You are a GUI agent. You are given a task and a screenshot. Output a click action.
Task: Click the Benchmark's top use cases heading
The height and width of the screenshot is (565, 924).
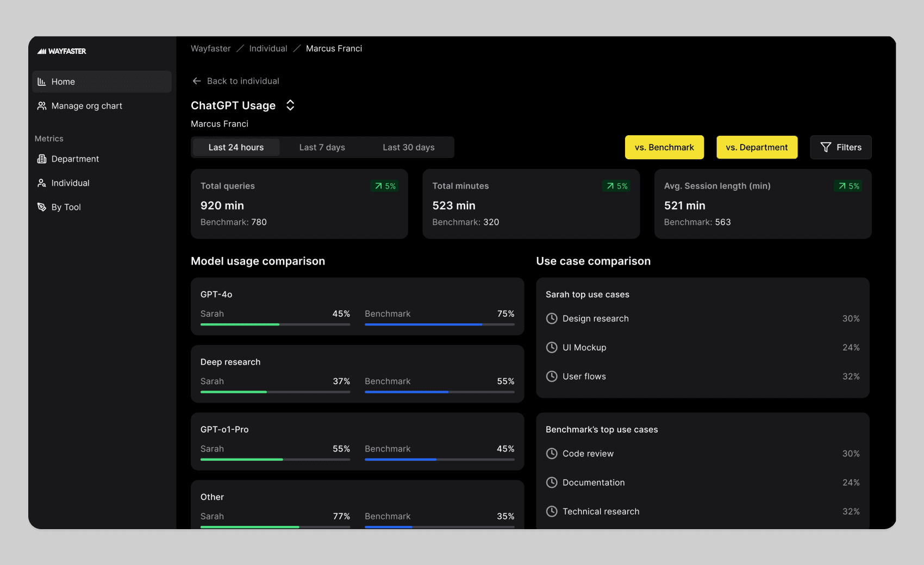(x=602, y=429)
